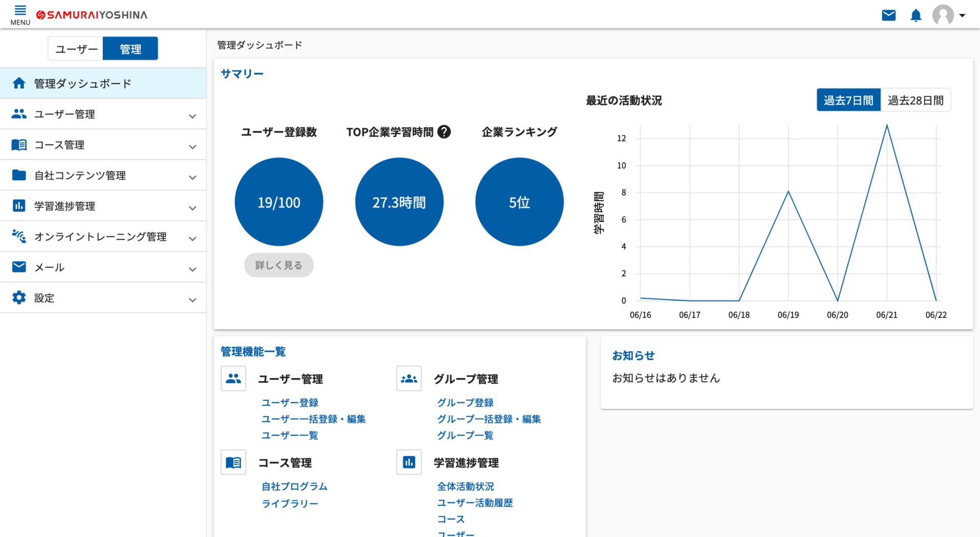This screenshot has width=980, height=537.
Task: Expand the メール sidebar chevron
Action: [x=192, y=269]
